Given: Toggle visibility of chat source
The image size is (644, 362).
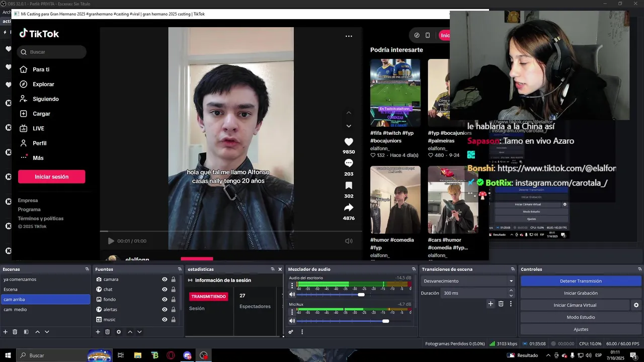Looking at the screenshot, I should click(x=165, y=290).
